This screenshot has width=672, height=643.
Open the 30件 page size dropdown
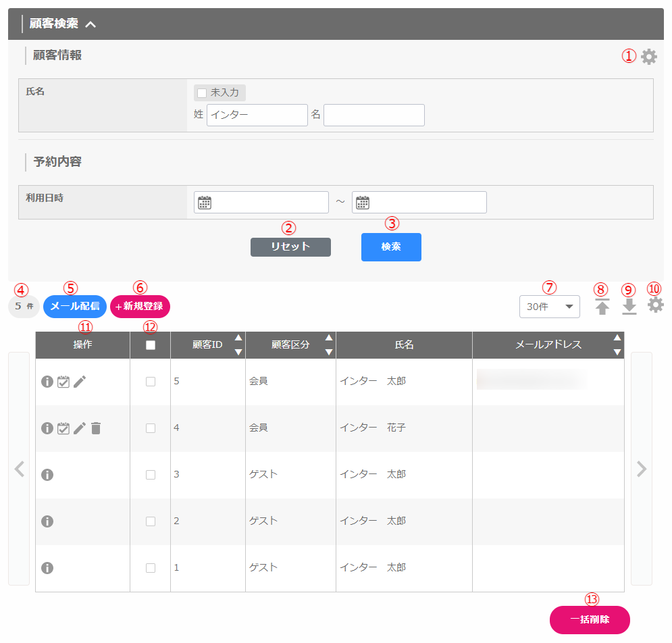(x=549, y=307)
